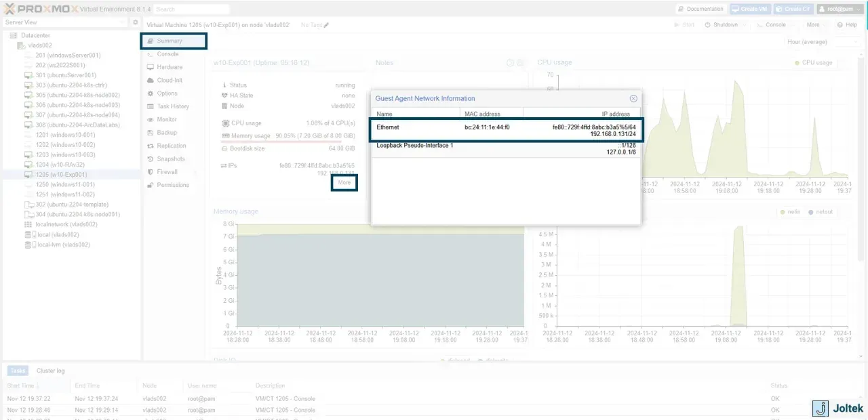Open the Console menu item
868x420 pixels.
167,54
